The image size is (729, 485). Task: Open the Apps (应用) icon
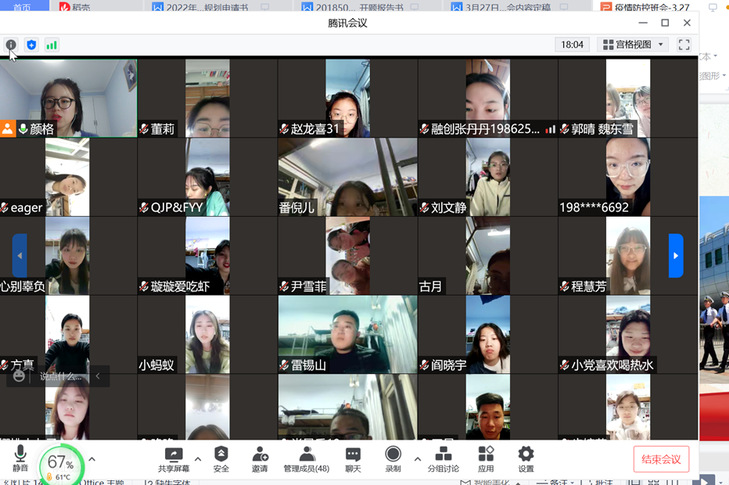click(x=486, y=458)
